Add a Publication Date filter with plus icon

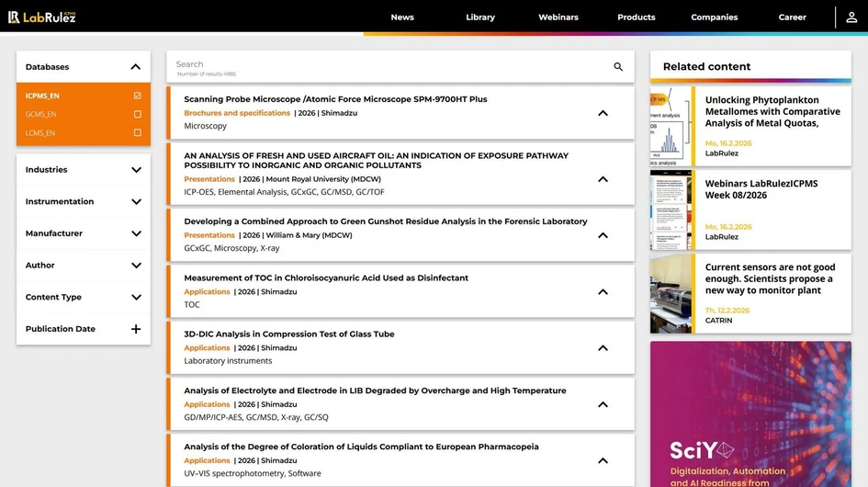pos(136,329)
